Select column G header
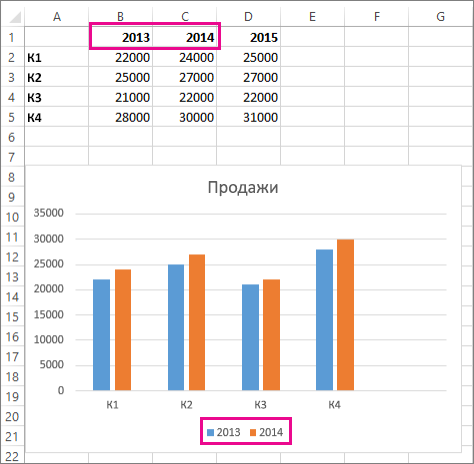This screenshot has height=464, width=474. point(440,16)
